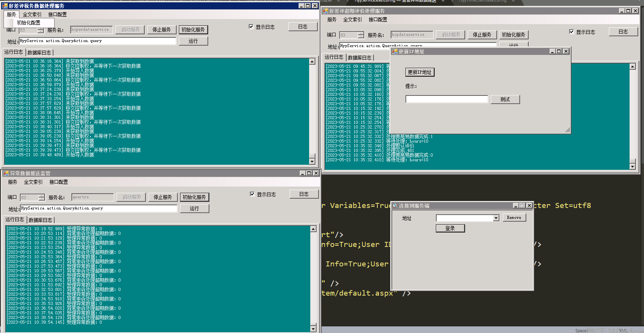Click the Remove button in 连接到服务端
Viewport: 644px width, 333px height.
click(x=514, y=218)
